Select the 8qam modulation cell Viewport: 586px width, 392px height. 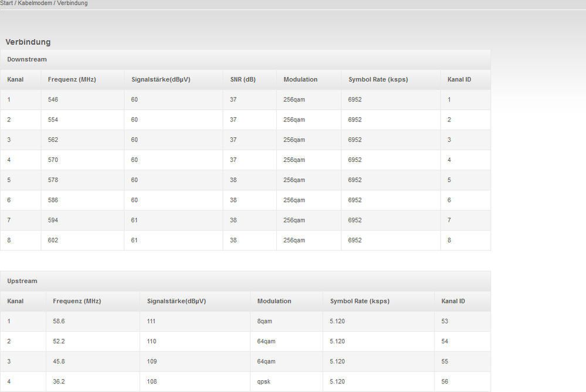click(265, 322)
